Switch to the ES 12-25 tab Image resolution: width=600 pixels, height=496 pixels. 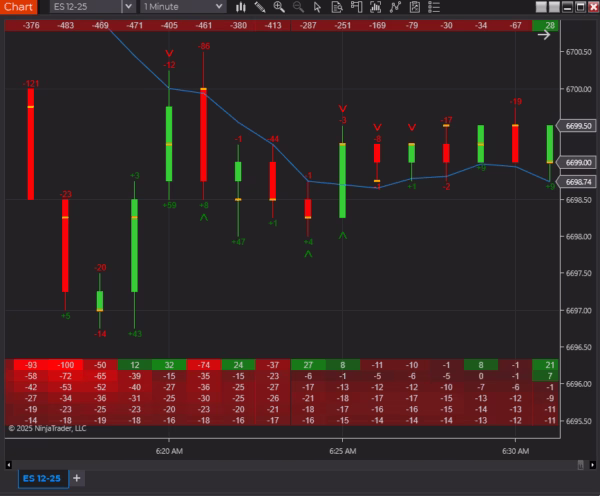coord(40,478)
